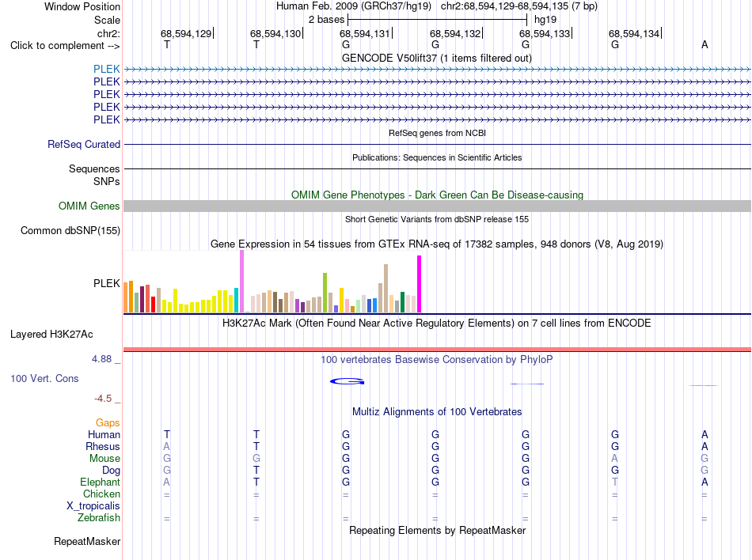
Task: Click the yellow-green bar in GTEx chart
Action: pos(325,293)
